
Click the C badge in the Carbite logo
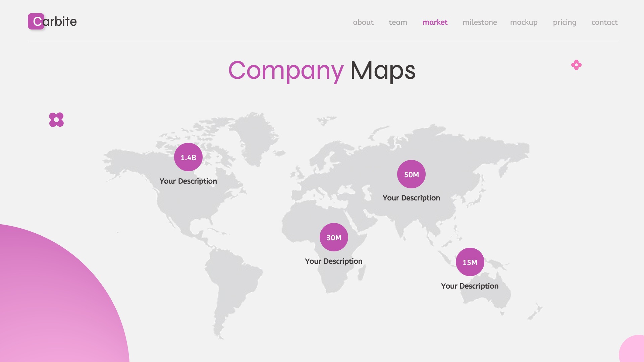pyautogui.click(x=36, y=22)
